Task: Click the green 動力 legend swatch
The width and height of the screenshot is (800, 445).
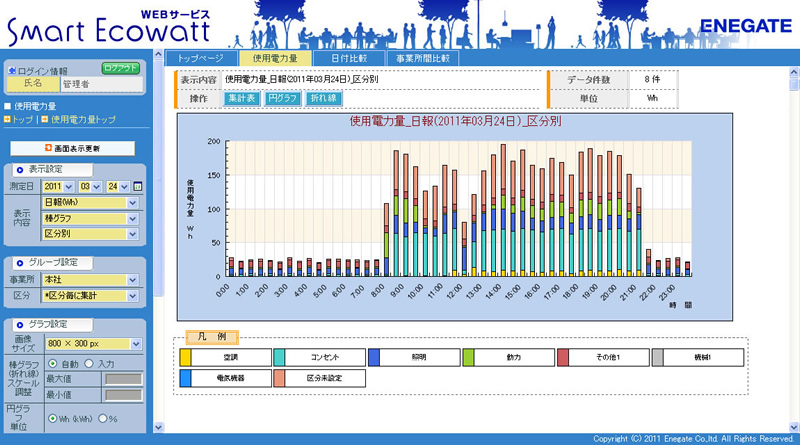Action: tap(468, 357)
